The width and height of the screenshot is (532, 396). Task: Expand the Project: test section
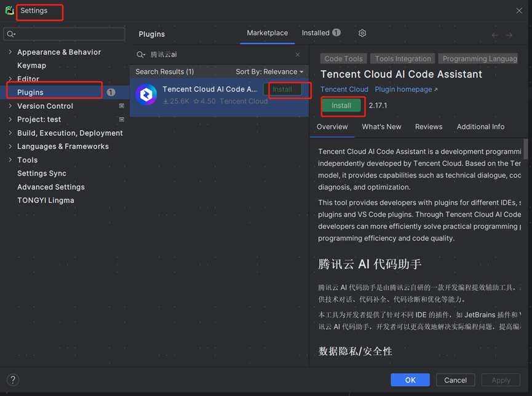pyautogui.click(x=10, y=119)
